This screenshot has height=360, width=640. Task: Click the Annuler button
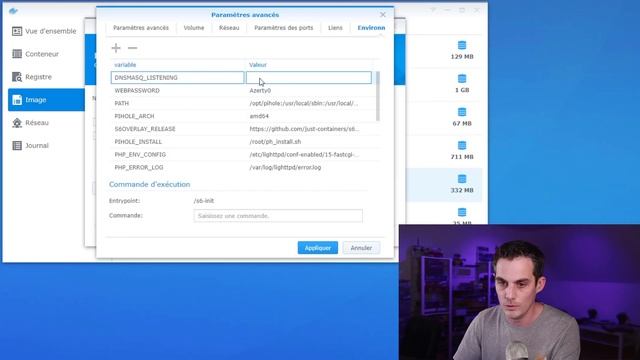(361, 248)
